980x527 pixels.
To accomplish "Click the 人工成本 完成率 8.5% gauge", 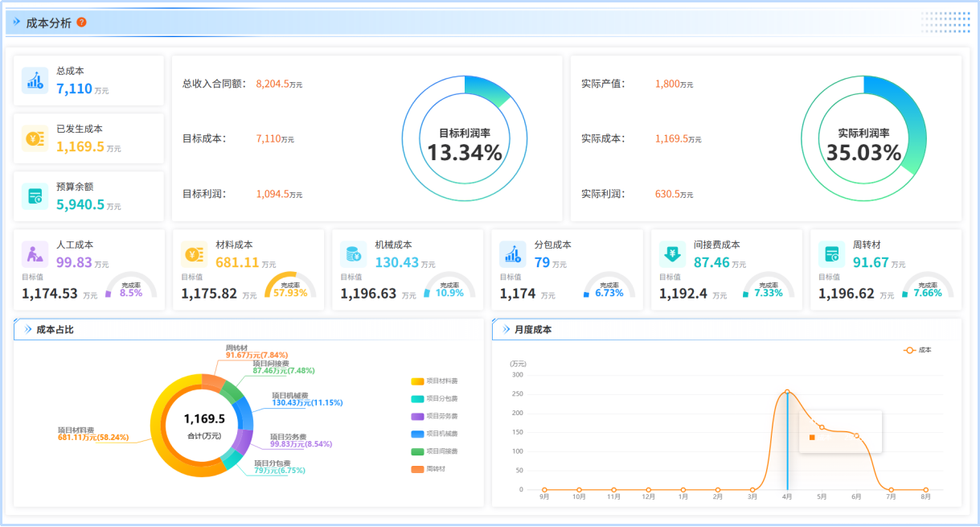I will (130, 287).
